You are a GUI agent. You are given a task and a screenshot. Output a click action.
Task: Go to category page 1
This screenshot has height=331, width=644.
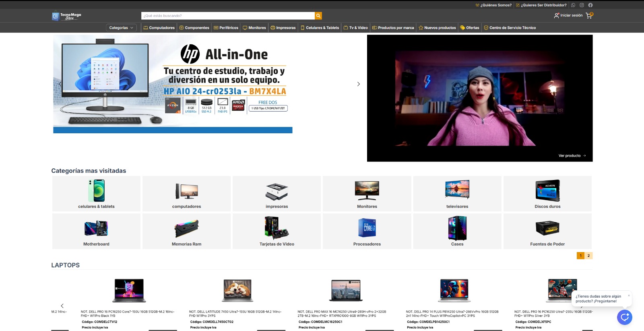pyautogui.click(x=580, y=256)
